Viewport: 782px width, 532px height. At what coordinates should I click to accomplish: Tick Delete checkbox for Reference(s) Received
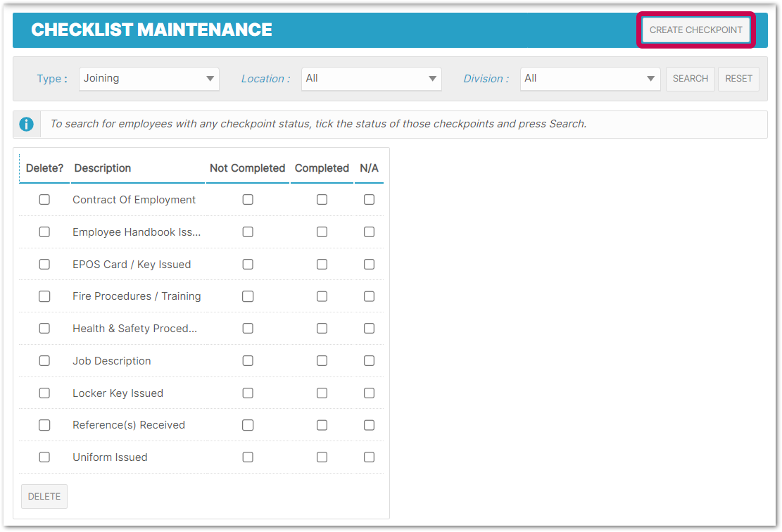coord(44,425)
